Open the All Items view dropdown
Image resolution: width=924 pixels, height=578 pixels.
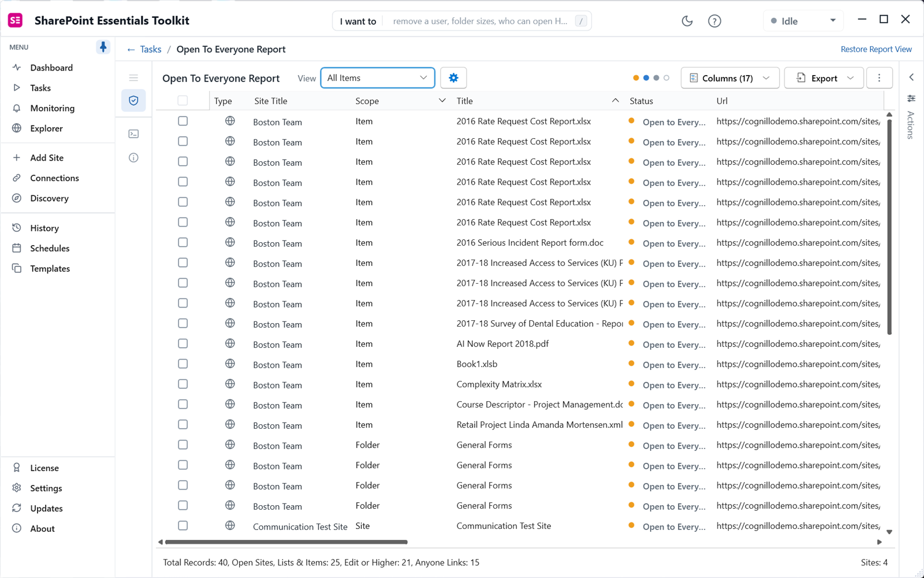[x=378, y=77]
